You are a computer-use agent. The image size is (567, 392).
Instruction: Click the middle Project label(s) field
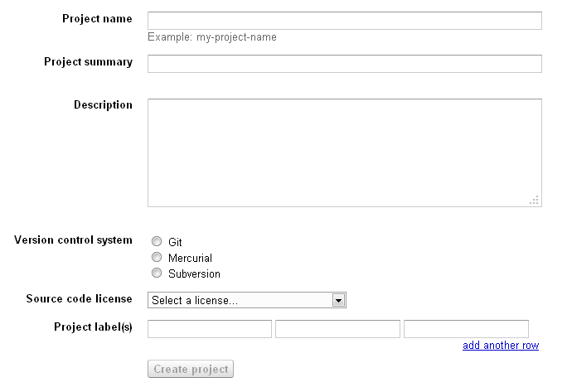[337, 329]
